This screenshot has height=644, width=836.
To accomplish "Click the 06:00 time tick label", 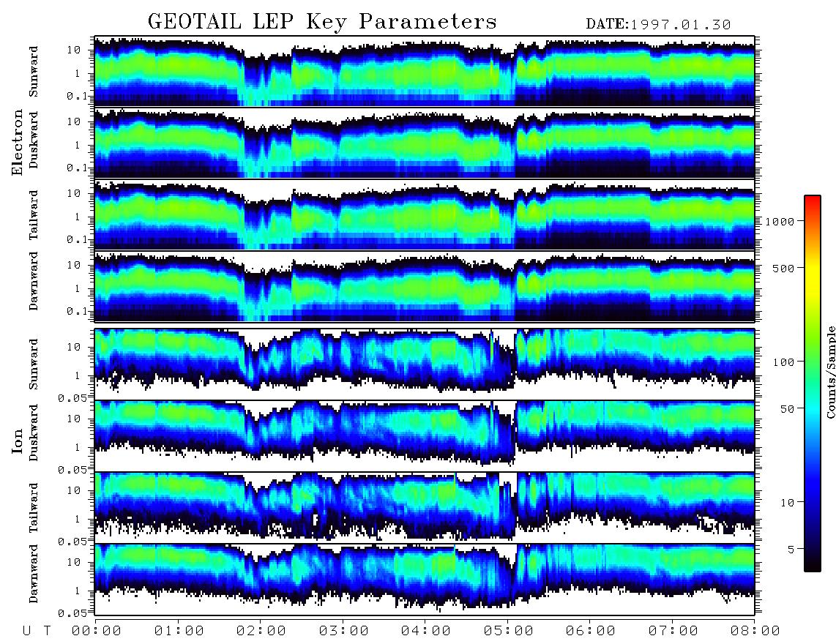I will click(591, 632).
